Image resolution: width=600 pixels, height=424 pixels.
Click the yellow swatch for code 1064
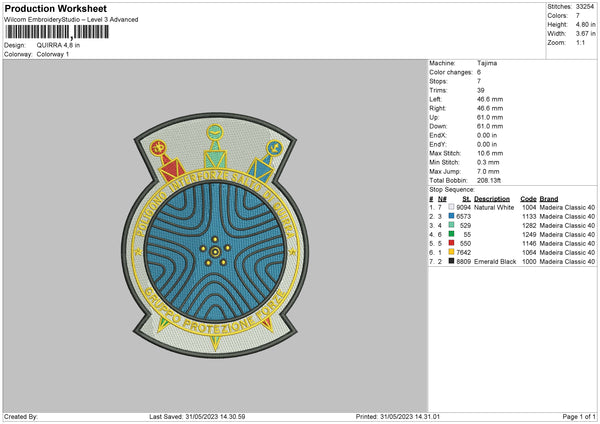(451, 252)
